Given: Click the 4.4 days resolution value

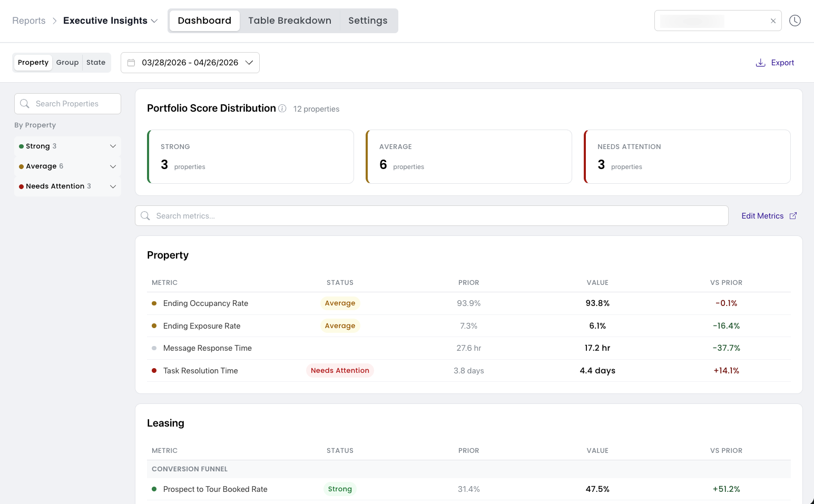Looking at the screenshot, I should [597, 371].
